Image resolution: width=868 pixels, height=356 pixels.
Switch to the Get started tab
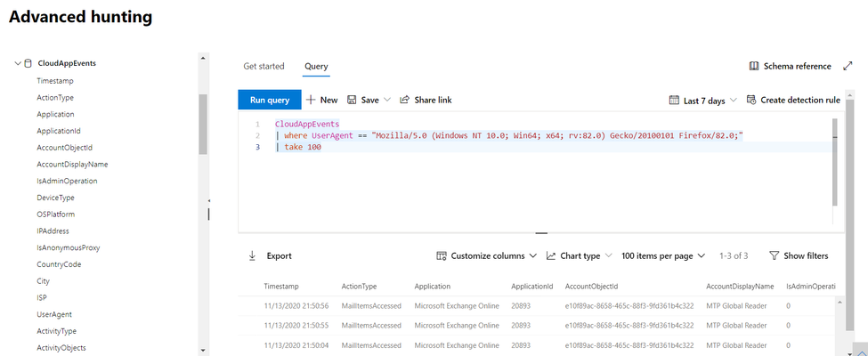(264, 67)
